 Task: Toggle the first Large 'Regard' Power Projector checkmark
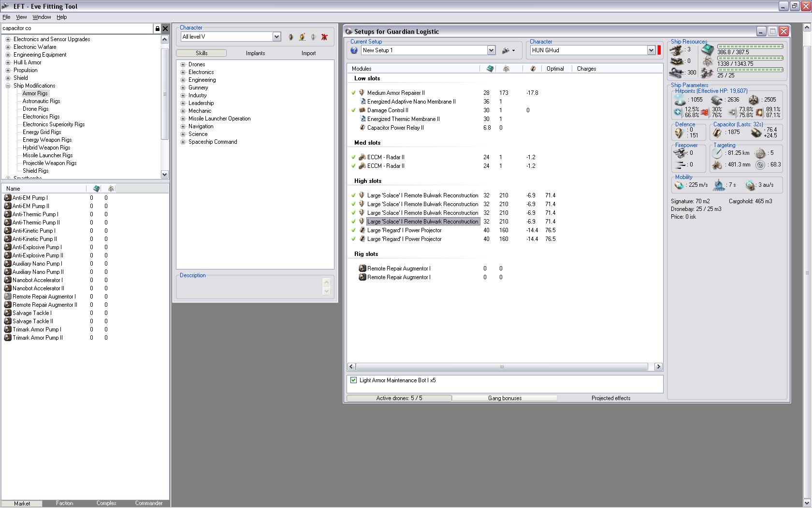(353, 230)
